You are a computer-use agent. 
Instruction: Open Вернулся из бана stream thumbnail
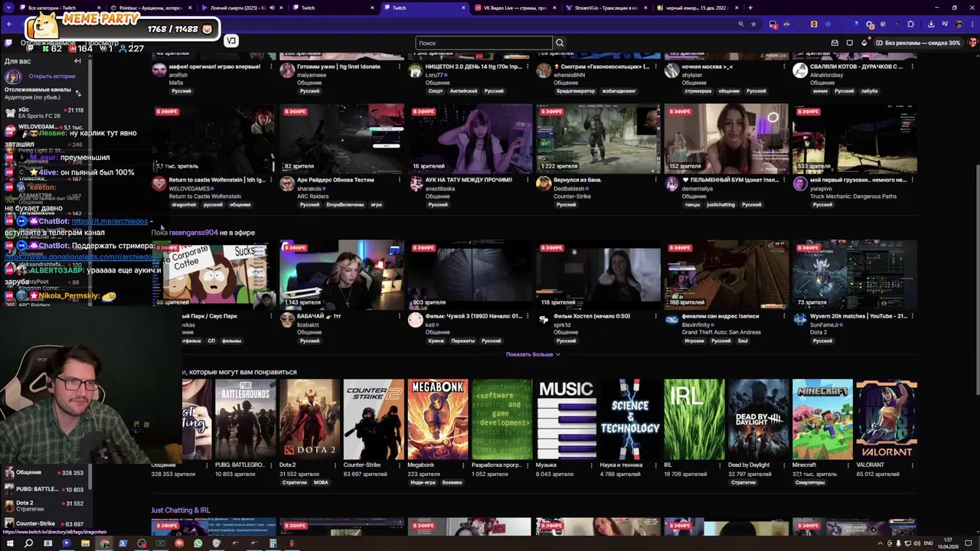pyautogui.click(x=598, y=139)
